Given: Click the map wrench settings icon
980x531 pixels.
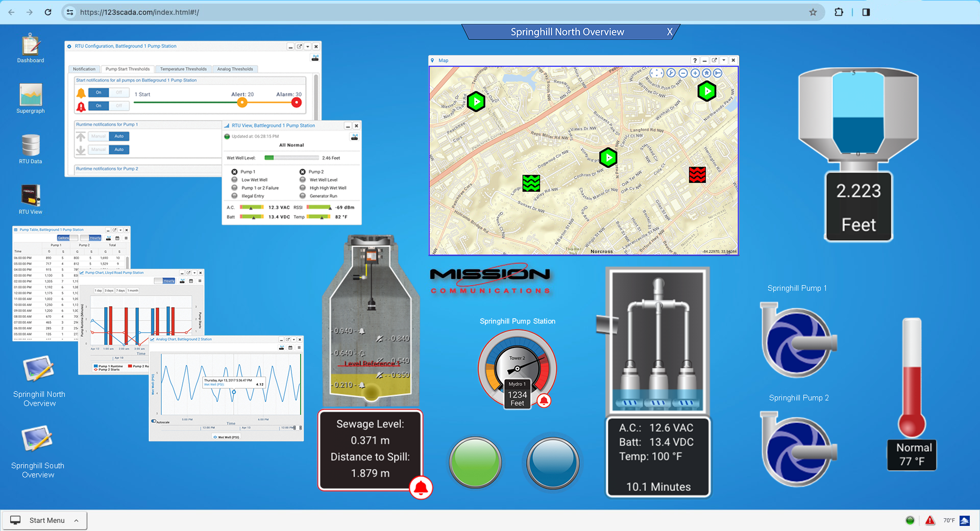Looking at the screenshot, I should click(671, 73).
